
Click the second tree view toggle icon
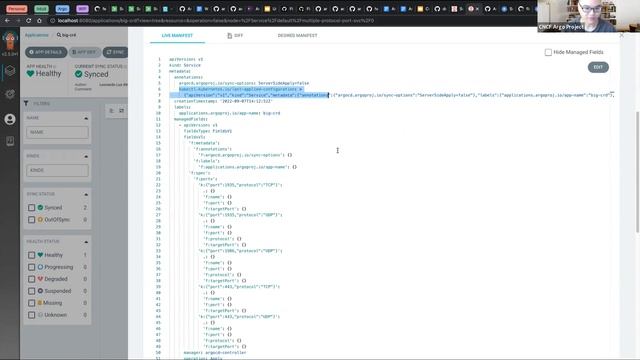(x=122, y=111)
